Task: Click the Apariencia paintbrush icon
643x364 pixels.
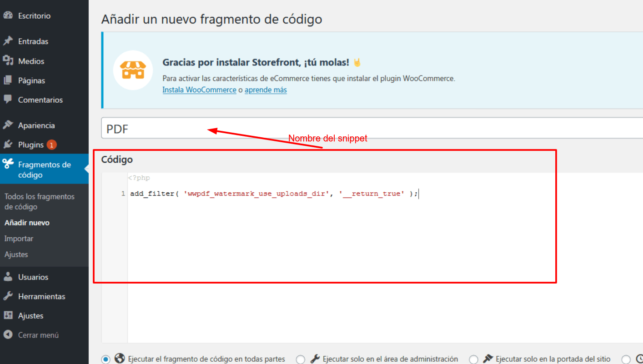Action: point(8,125)
